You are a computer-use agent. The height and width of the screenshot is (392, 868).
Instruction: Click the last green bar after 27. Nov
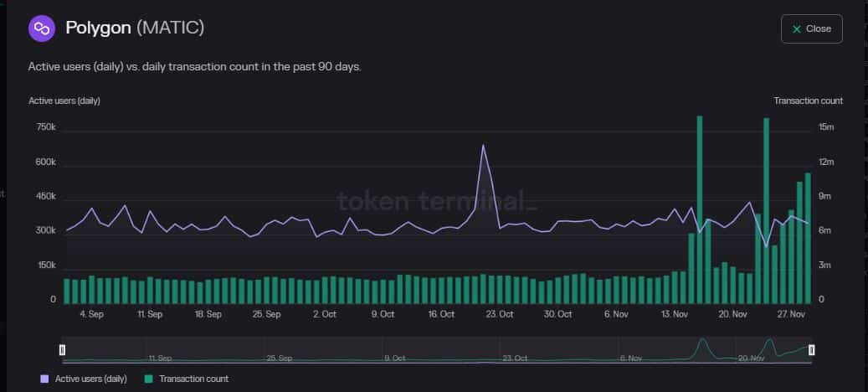coord(808,238)
